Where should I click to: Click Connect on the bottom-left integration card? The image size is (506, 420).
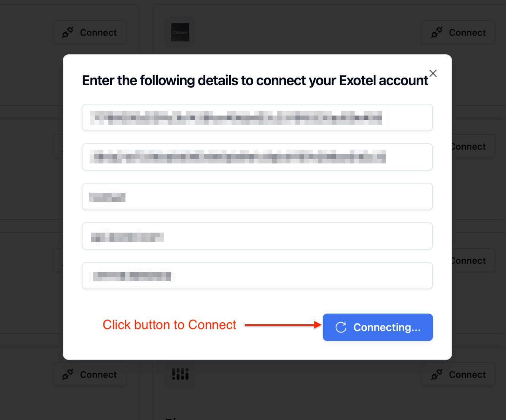pyautogui.click(x=89, y=374)
